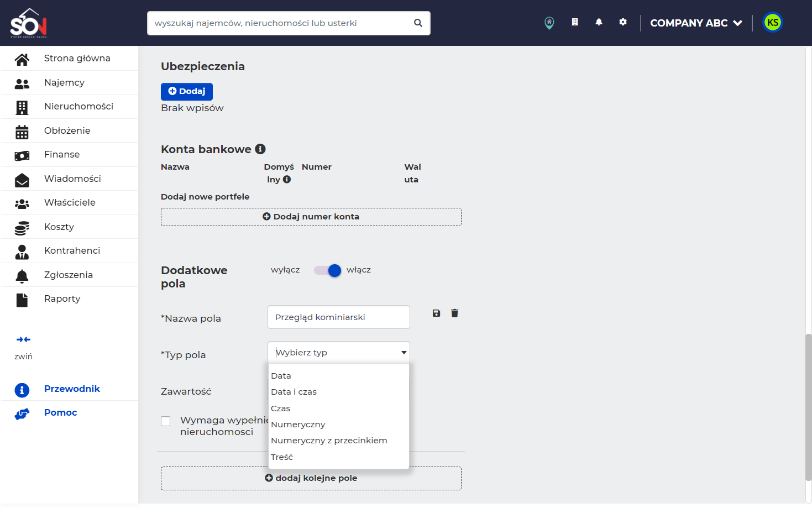Select Data i czas option
Screen dimensions: 812x508
point(338,392)
